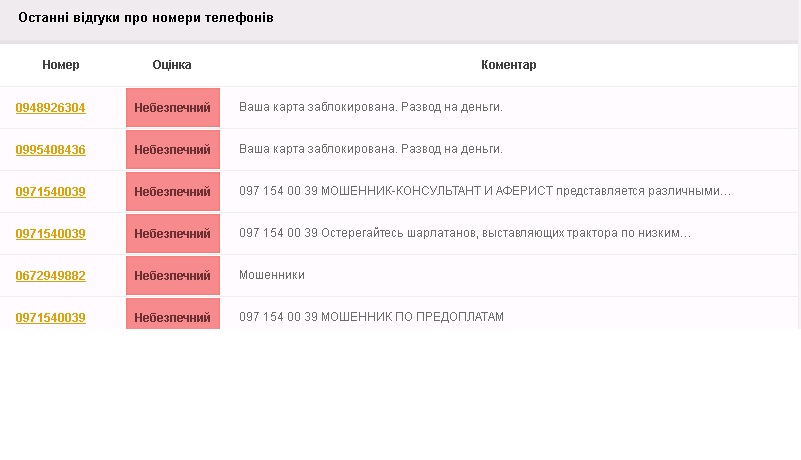This screenshot has height=460, width=801.
Task: Open phone number 0995408436 link
Action: click(50, 150)
